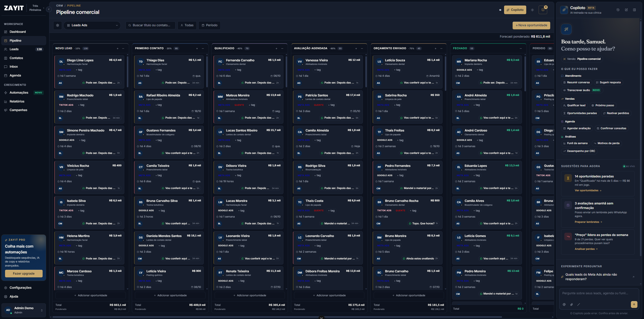644x319 pixels.
Task: Open pipeline settings gear icon
Action: (x=57, y=25)
